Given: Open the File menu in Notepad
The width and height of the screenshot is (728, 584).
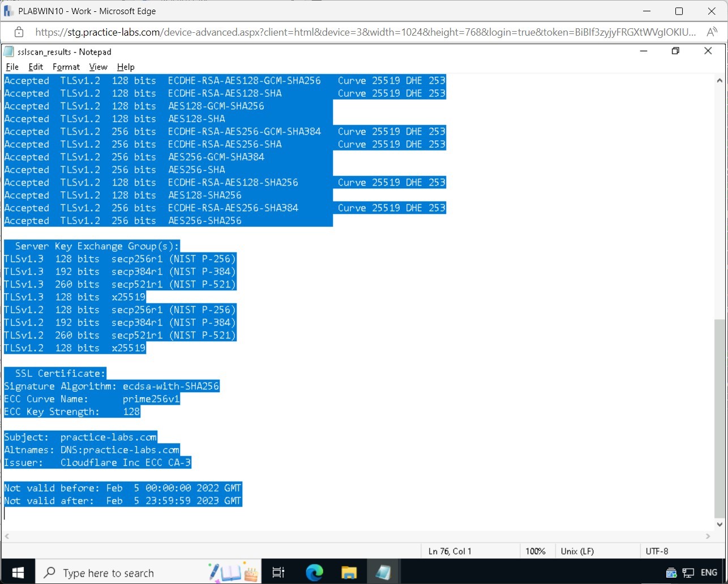Looking at the screenshot, I should click(12, 67).
